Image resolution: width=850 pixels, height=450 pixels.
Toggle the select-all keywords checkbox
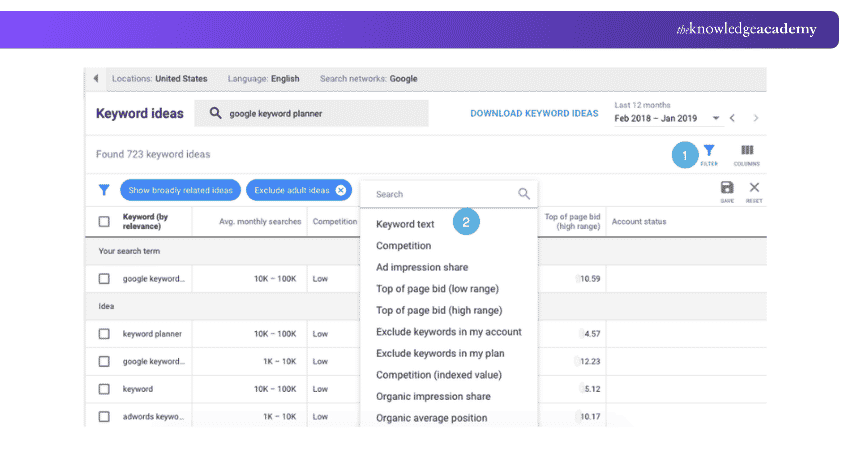point(104,221)
